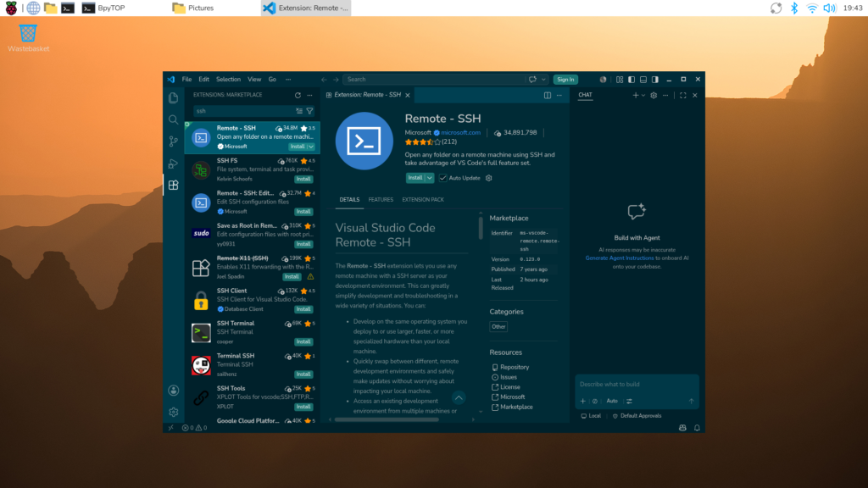Open the Search view in activity bar
This screenshot has height=488, width=868.
[173, 119]
